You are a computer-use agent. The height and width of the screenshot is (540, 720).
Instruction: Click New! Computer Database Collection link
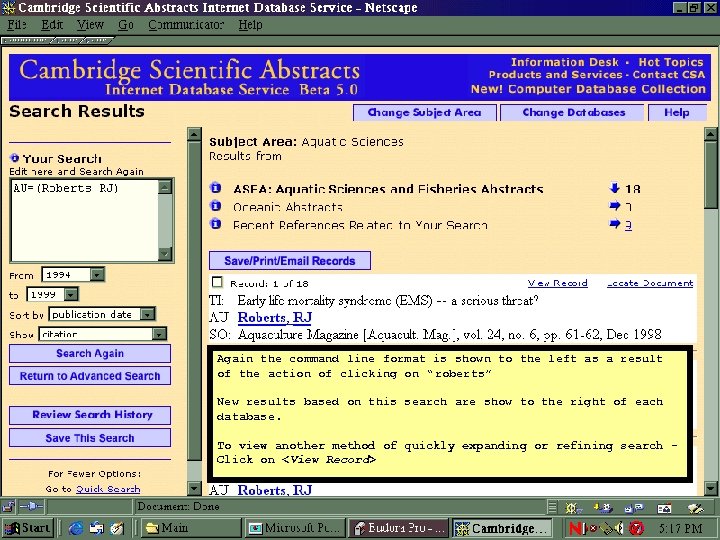click(588, 89)
